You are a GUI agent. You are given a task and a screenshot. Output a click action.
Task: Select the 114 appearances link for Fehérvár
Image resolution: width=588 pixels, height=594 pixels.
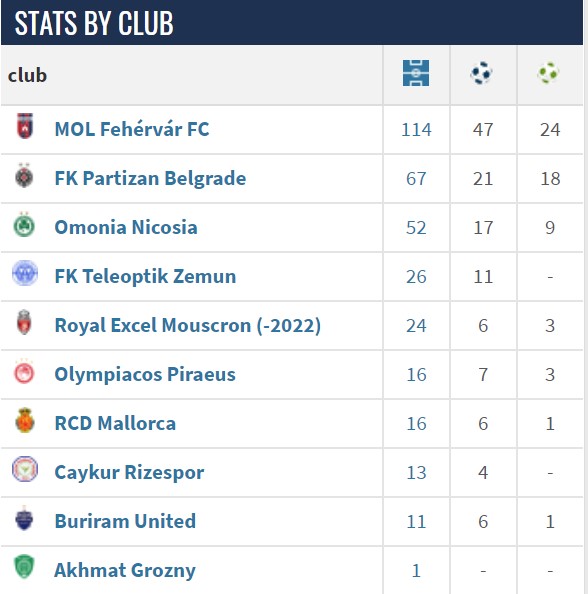[x=416, y=130]
